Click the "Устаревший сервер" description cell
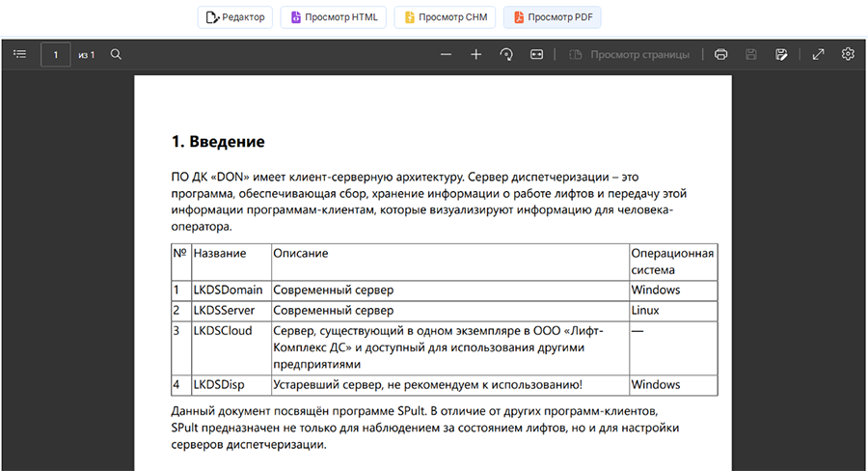Viewport: 868px width, 471px height. point(450,384)
